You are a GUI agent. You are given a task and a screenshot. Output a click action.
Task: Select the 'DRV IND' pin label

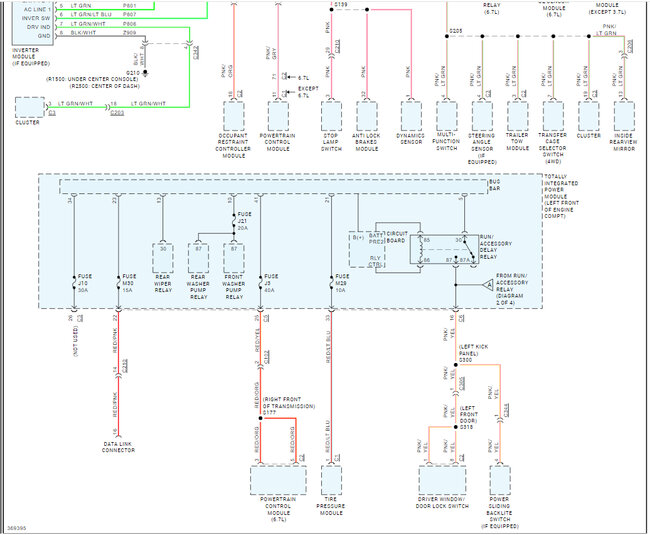[39, 27]
